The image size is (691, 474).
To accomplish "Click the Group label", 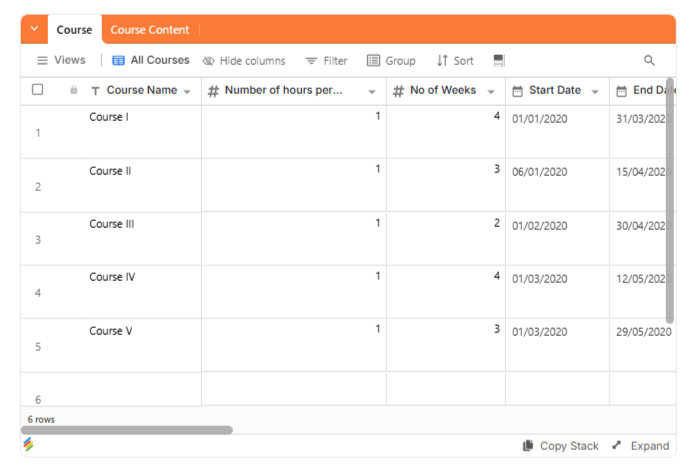I will pyautogui.click(x=400, y=61).
